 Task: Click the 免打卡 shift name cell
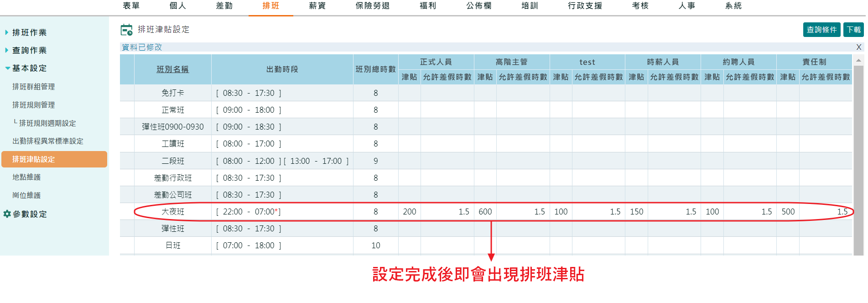coord(173,93)
